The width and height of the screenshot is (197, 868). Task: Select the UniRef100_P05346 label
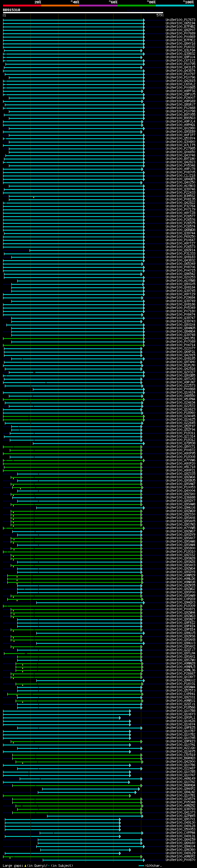pyautogui.click(x=180, y=165)
